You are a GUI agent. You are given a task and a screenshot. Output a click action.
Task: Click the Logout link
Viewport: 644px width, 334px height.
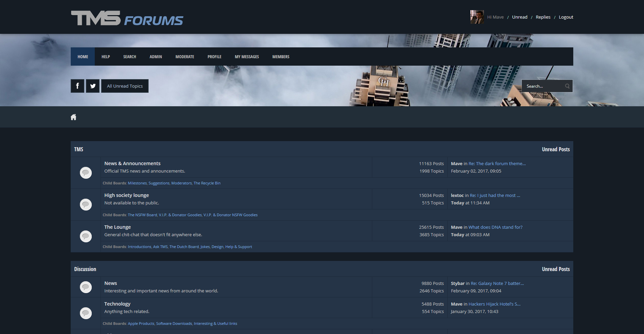(566, 17)
